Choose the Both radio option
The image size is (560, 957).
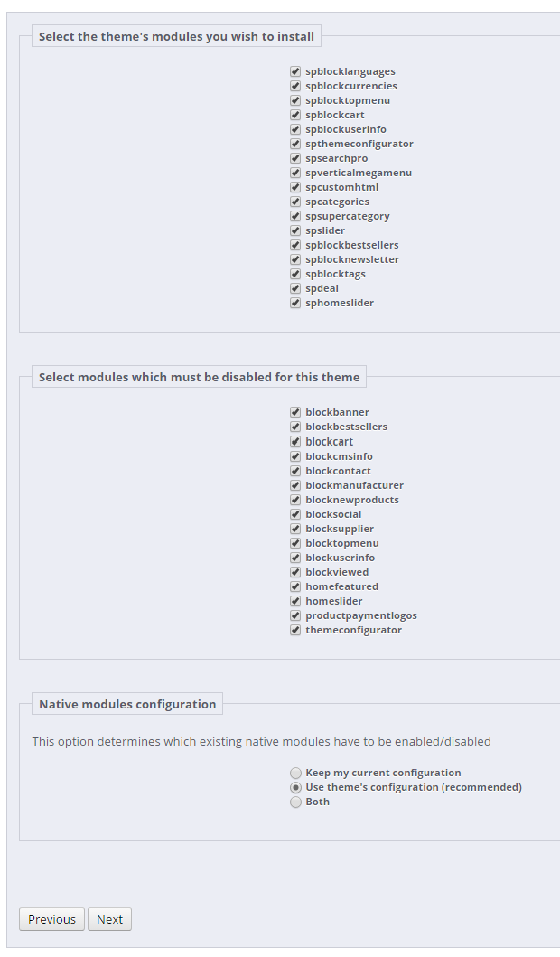(x=296, y=802)
